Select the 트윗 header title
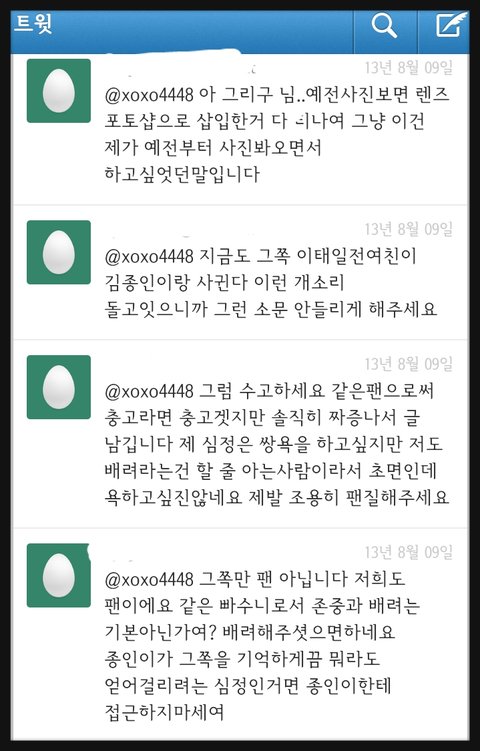480x751 pixels. click(33, 23)
